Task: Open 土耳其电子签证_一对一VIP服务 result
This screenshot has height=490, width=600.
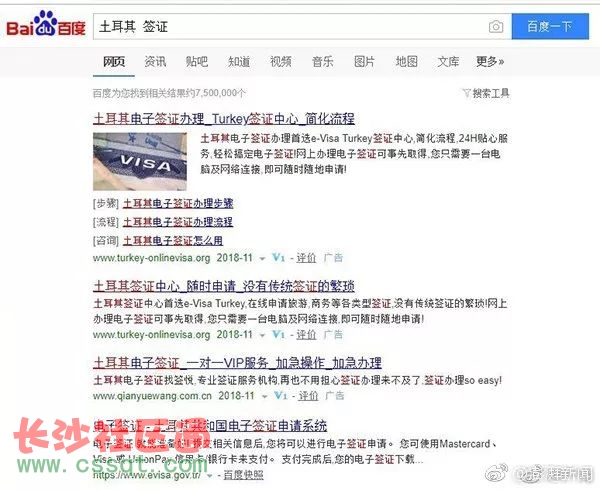Action: pyautogui.click(x=237, y=363)
